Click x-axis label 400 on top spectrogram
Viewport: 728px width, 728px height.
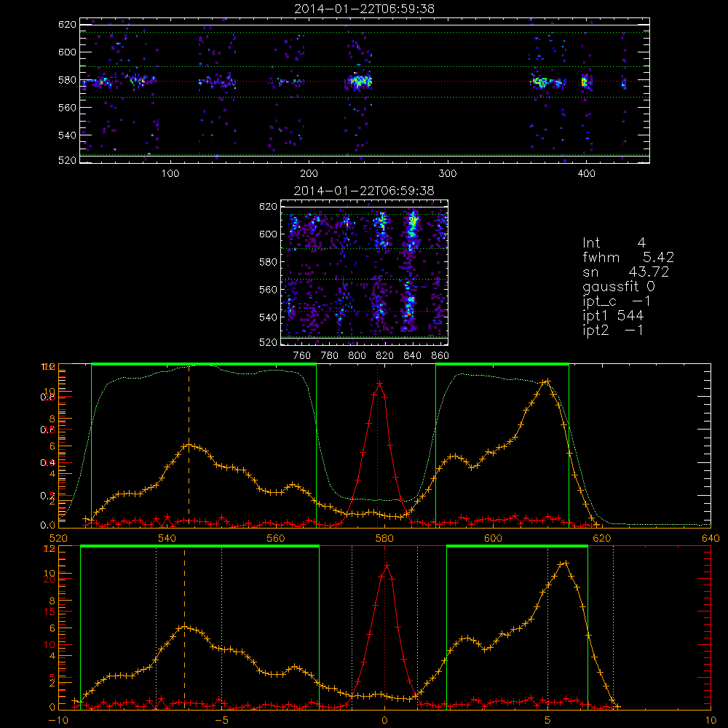[x=586, y=174]
